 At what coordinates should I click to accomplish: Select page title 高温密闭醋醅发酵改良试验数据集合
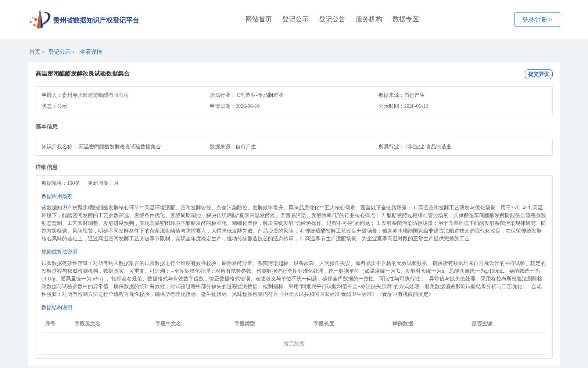point(83,74)
